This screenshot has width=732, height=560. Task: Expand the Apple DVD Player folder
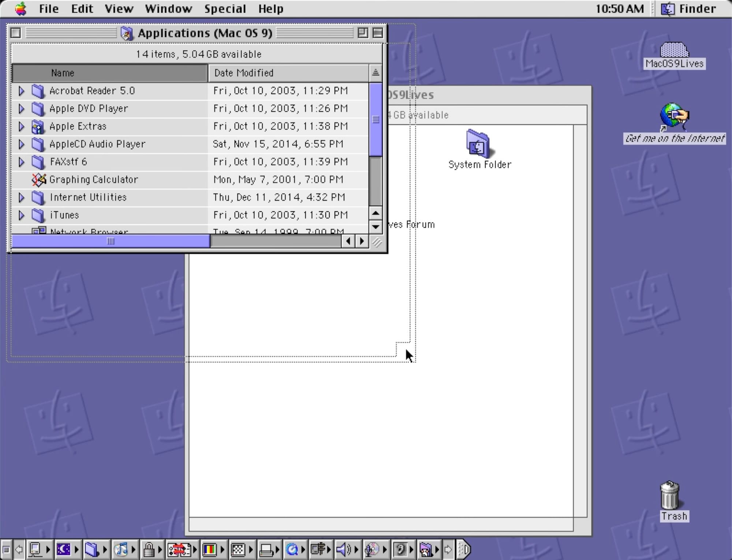click(21, 109)
